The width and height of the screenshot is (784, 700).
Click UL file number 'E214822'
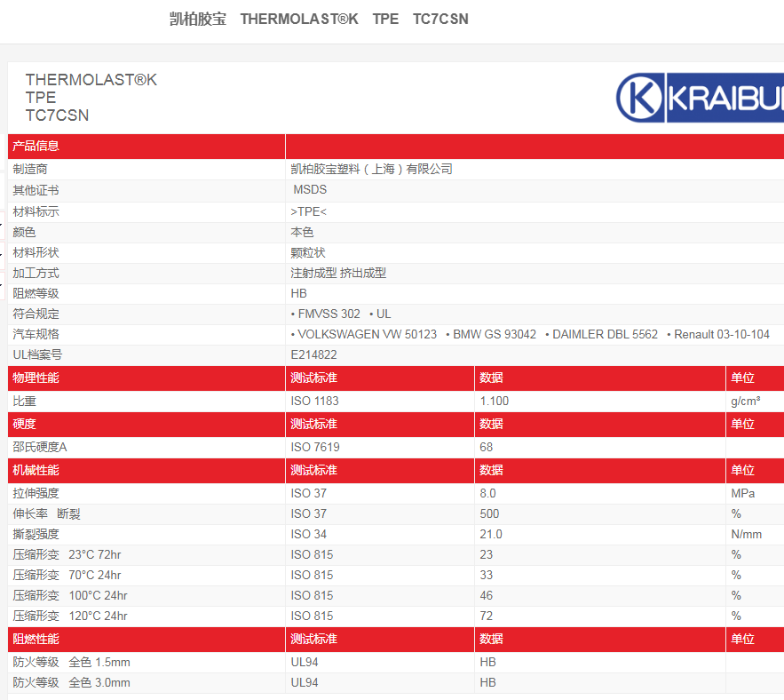pos(314,354)
